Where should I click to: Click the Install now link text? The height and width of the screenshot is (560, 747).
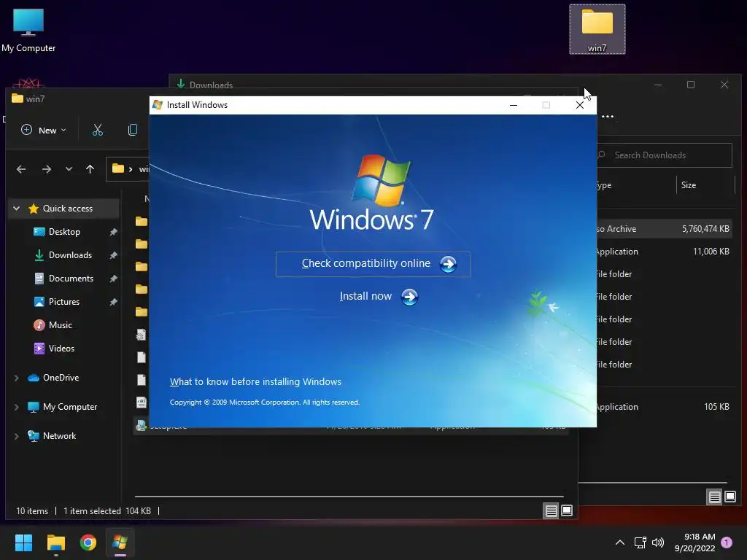365,296
